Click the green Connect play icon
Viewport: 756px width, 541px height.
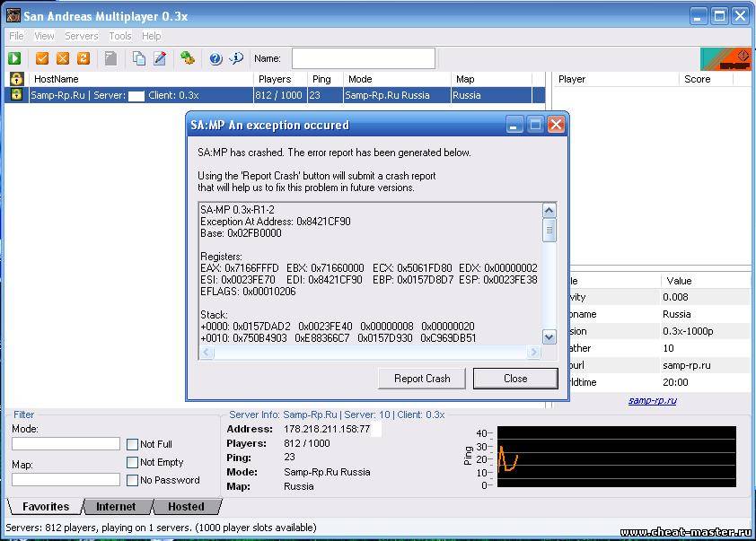[x=14, y=58]
